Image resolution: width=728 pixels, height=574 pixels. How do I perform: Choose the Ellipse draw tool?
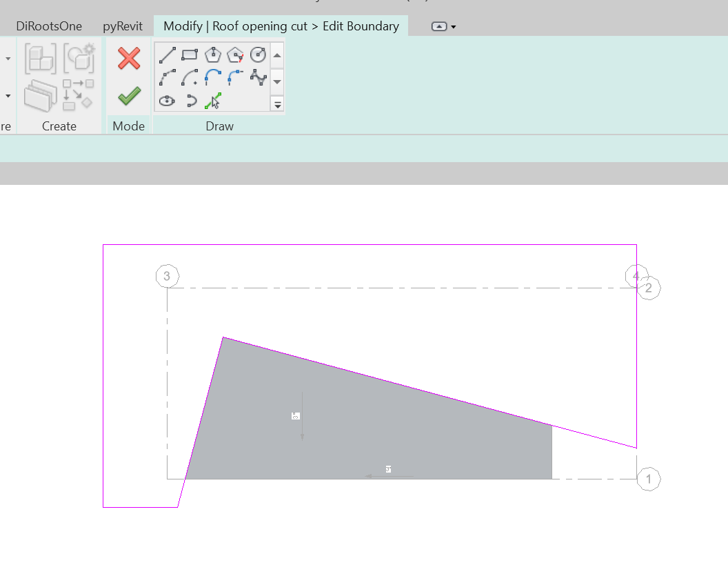(166, 100)
